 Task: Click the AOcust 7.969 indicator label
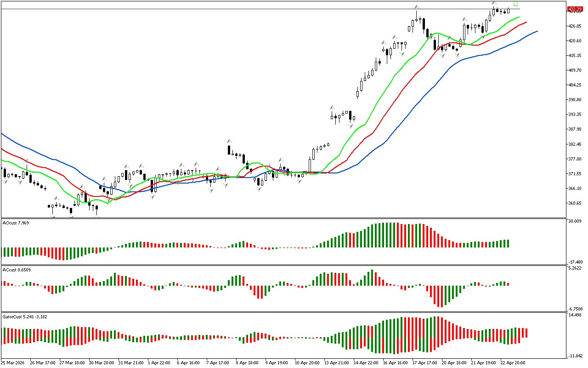click(x=17, y=223)
